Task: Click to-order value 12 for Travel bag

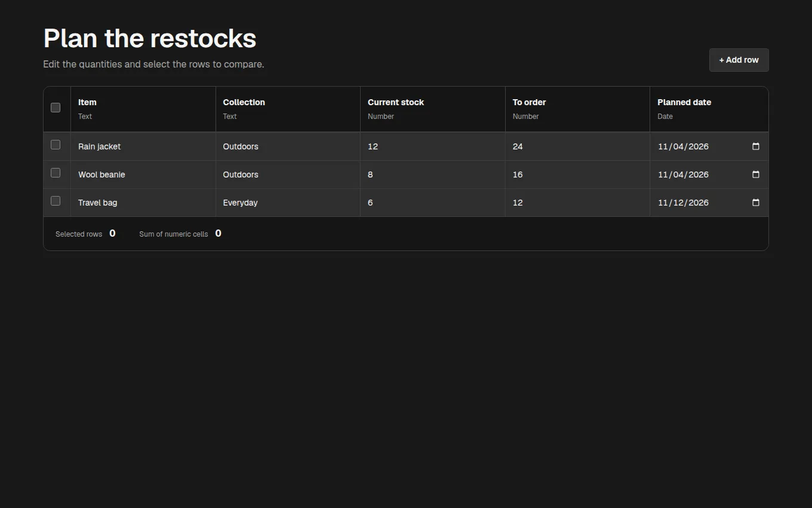Action: pos(577,203)
